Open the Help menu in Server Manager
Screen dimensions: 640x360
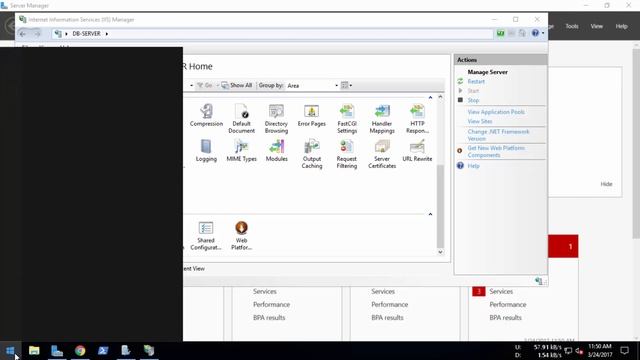622,26
